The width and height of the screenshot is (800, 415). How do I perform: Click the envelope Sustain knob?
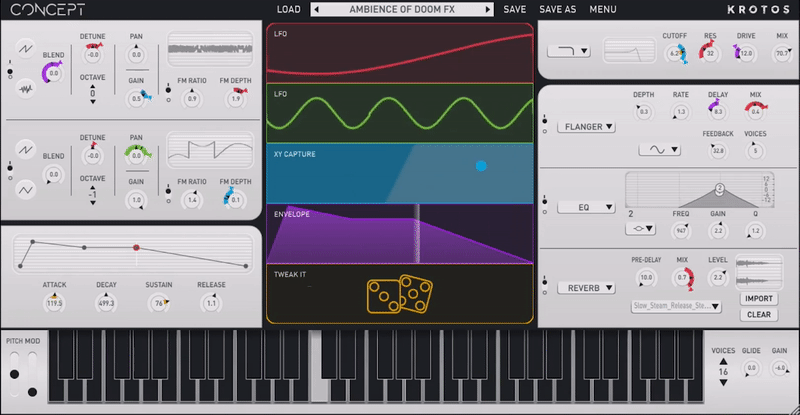(159, 303)
